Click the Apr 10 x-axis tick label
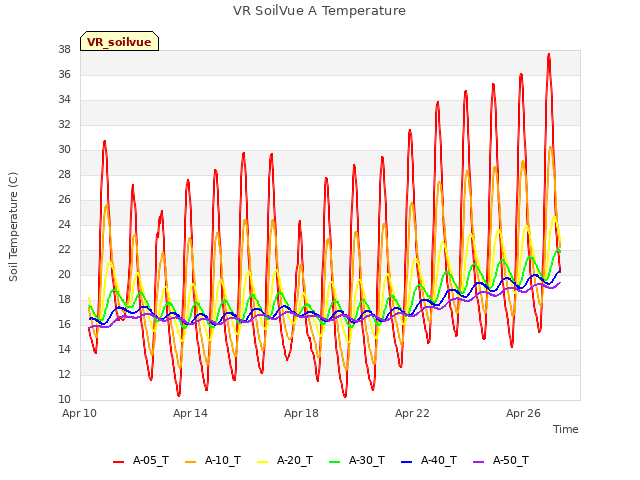Image resolution: width=640 pixels, height=480 pixels. pyautogui.click(x=79, y=413)
